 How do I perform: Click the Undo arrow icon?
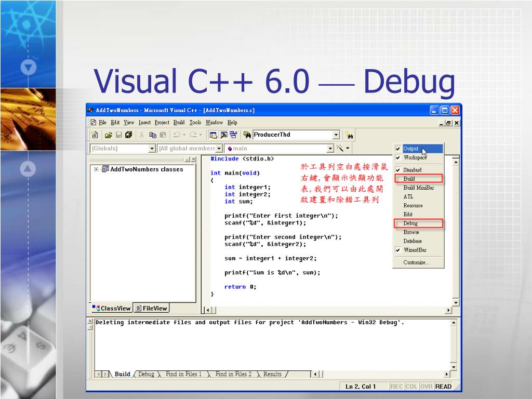pos(177,135)
